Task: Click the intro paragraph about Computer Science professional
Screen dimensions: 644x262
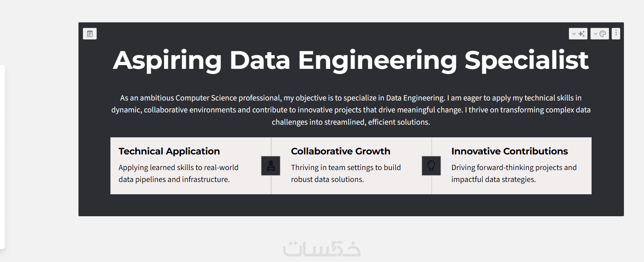Action: 351,110
